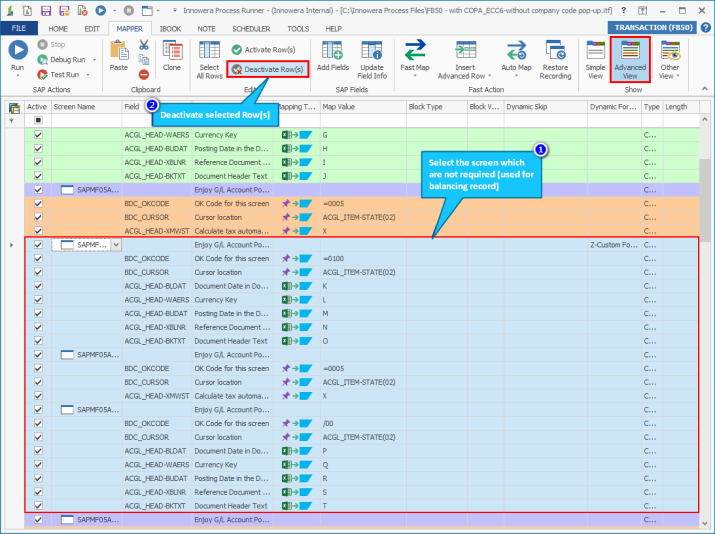Open the FILE menu
715x534 pixels.
18,28
